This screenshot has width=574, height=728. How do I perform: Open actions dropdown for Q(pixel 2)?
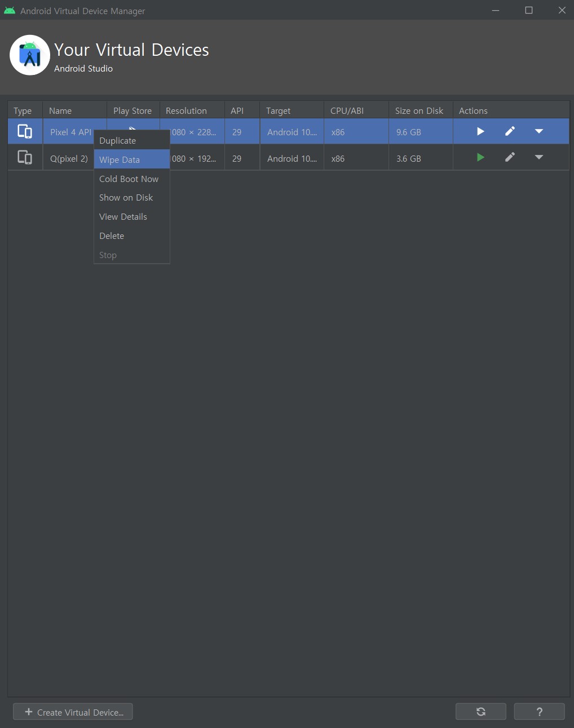pos(539,158)
